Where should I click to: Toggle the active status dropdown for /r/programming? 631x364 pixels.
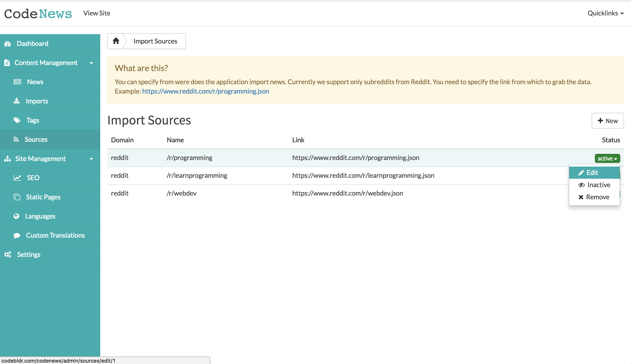607,159
